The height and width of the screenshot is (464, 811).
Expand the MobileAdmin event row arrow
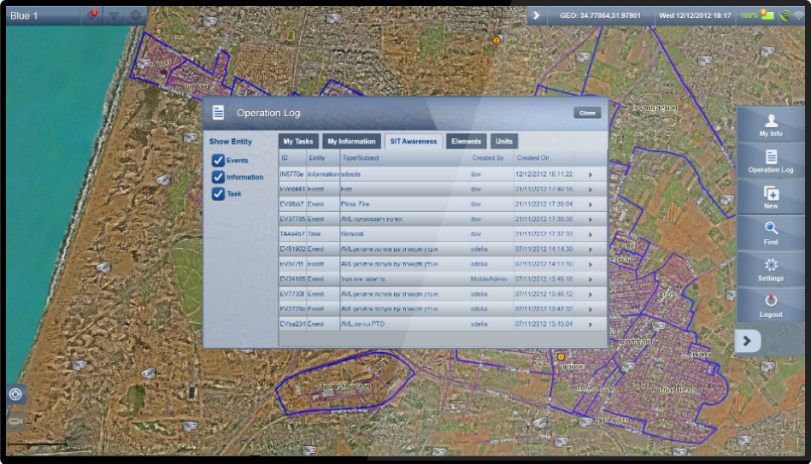pyautogui.click(x=590, y=280)
